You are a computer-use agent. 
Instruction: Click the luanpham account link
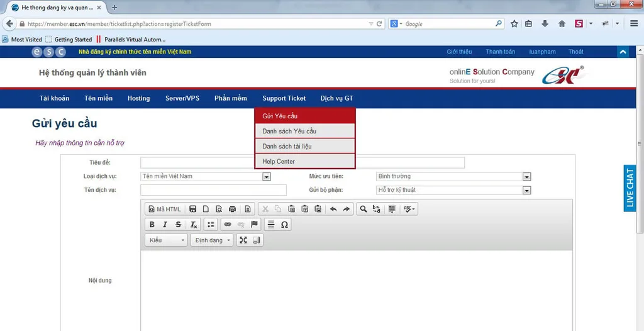pos(542,52)
